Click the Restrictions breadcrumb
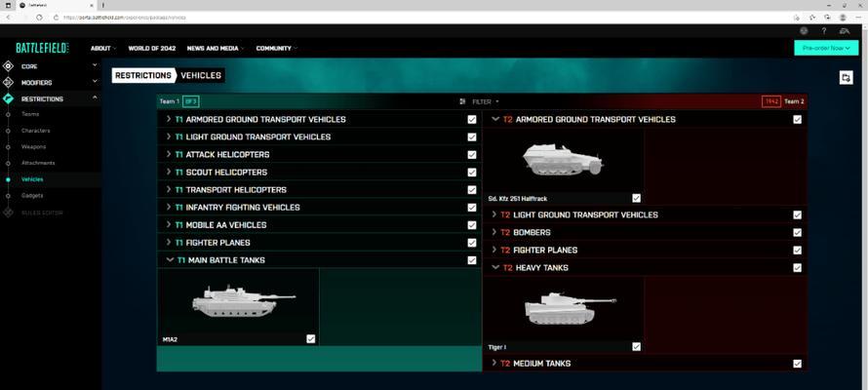Viewport: 868px width, 390px height. click(x=143, y=75)
